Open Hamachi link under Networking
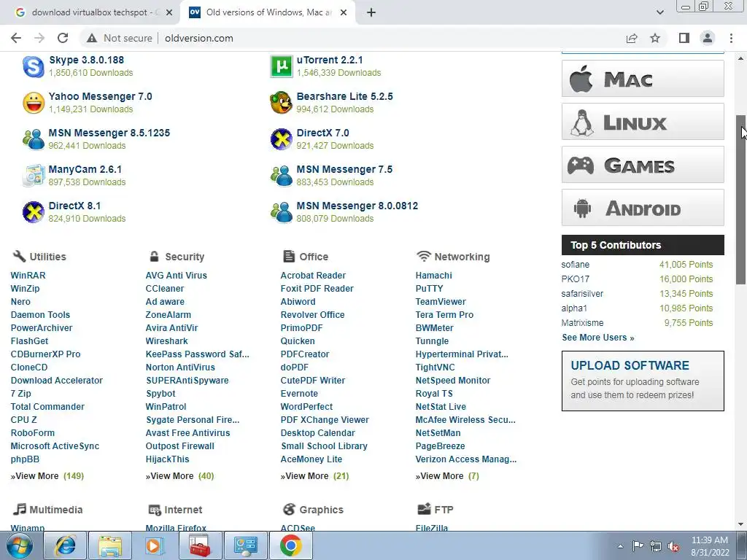The height and width of the screenshot is (560, 747). point(433,275)
